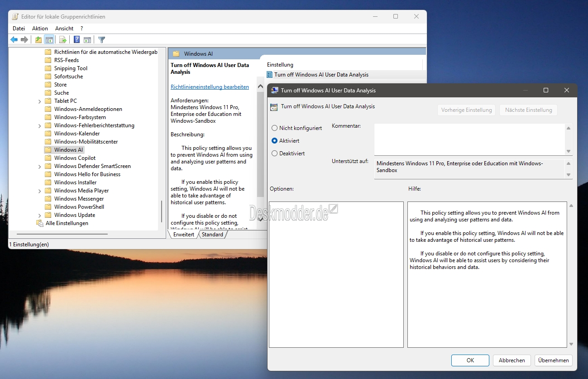Click the Alle Einstellungen icon in the tree
This screenshot has width=588, height=379.
pyautogui.click(x=40, y=223)
